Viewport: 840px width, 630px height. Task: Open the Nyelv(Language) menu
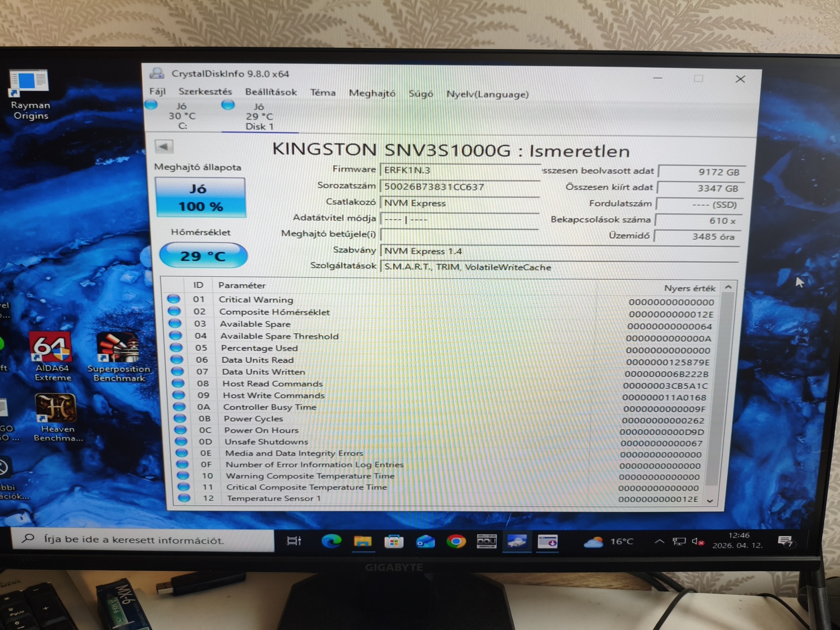coord(487,94)
